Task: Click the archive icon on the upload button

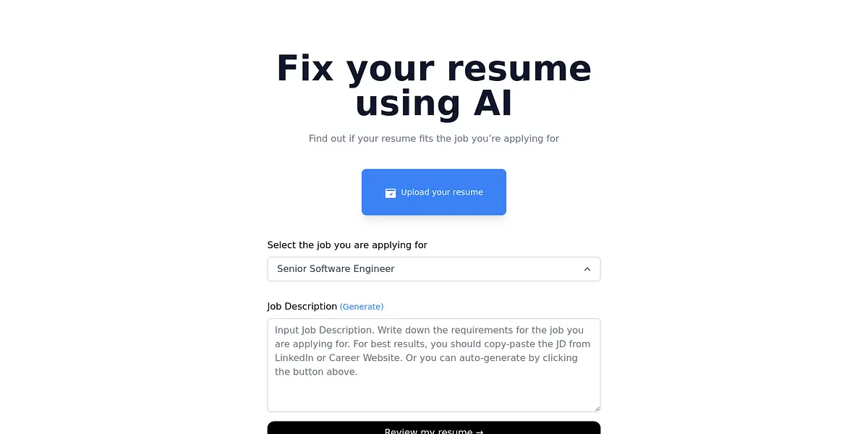Action: (391, 193)
